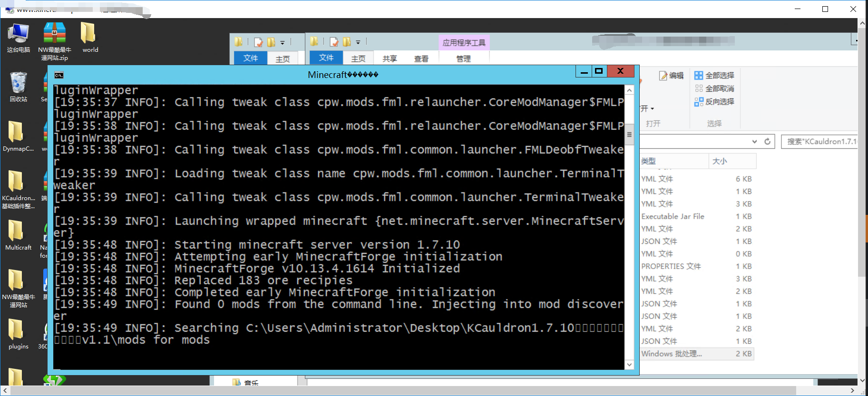Open the 这台电脑 desktop icon
868x396 pixels.
click(19, 37)
